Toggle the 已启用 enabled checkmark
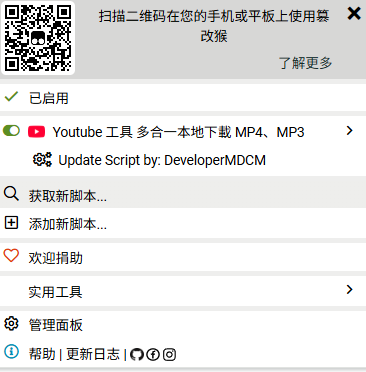 click(x=11, y=97)
